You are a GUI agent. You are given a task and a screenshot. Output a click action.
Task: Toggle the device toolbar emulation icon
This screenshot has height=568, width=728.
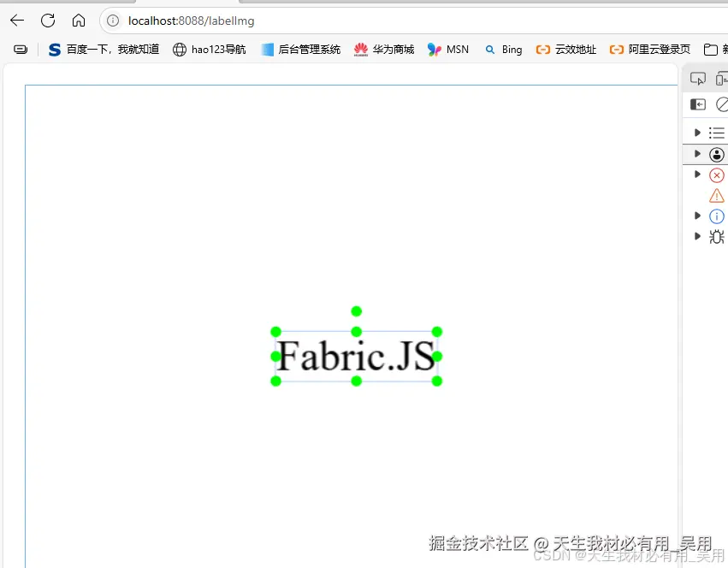tap(721, 78)
